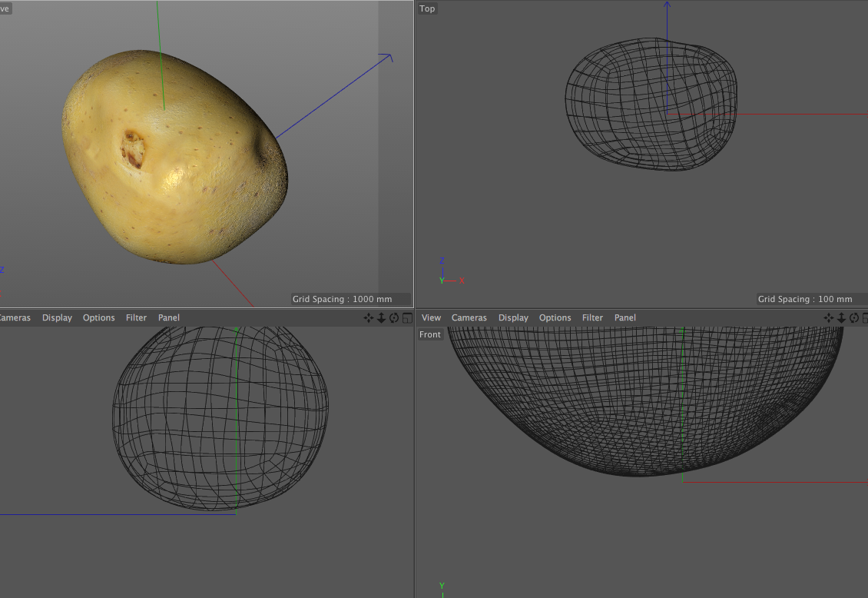Open the Filter menu in the Front viewport

592,317
